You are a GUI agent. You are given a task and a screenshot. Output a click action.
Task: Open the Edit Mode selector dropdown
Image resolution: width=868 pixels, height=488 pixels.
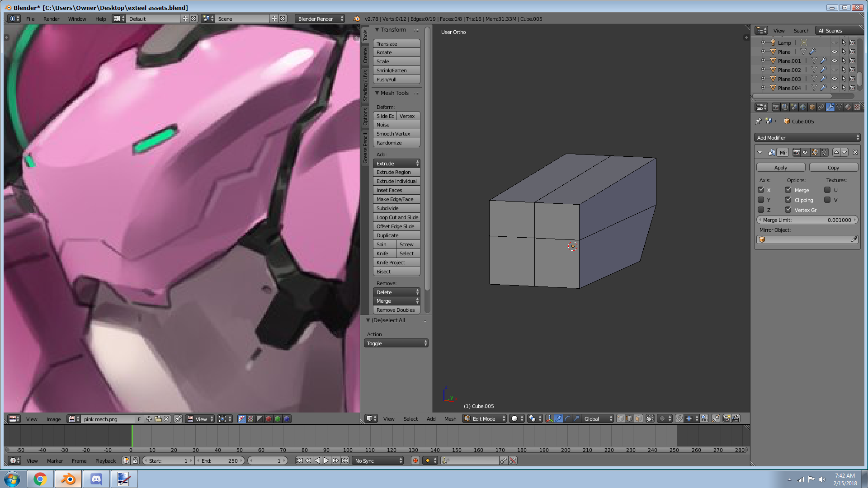[x=485, y=419]
